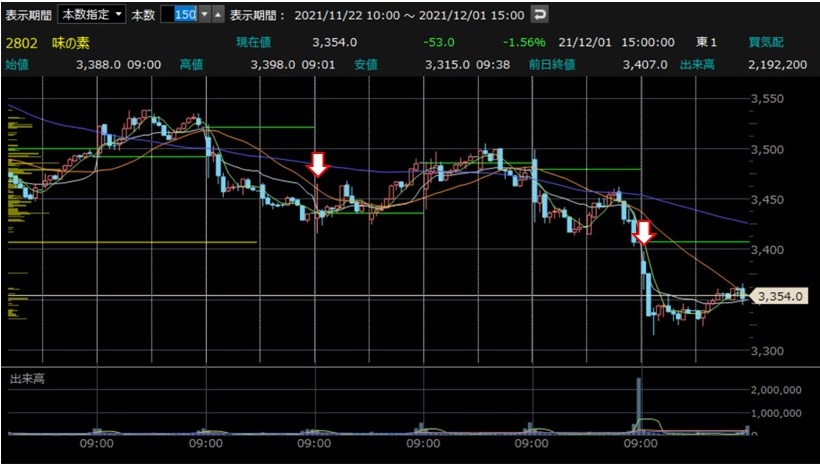
Task: Click the 前日終値 label
Action: click(x=552, y=65)
